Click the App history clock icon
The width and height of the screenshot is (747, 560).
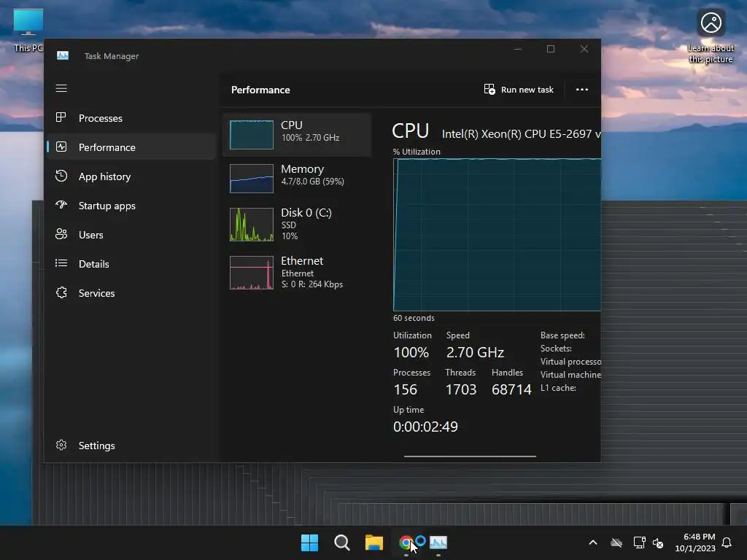61,176
